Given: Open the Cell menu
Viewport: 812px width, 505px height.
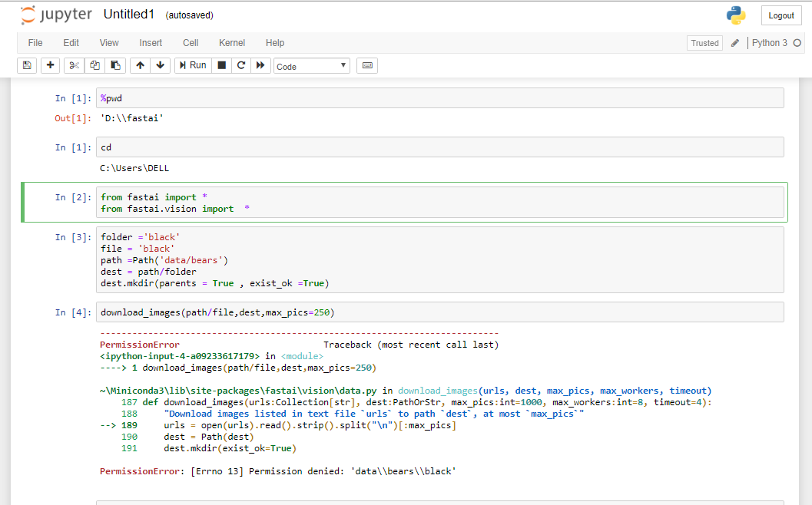Looking at the screenshot, I should click(191, 43).
